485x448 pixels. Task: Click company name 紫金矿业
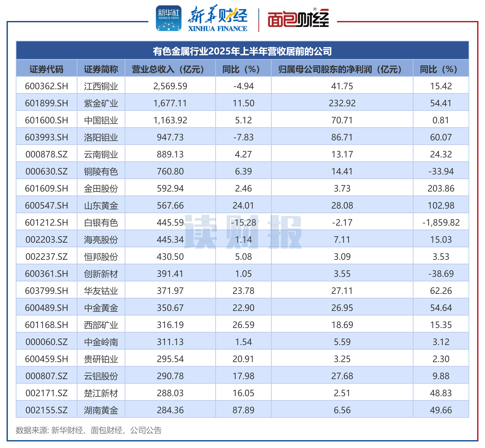101,103
